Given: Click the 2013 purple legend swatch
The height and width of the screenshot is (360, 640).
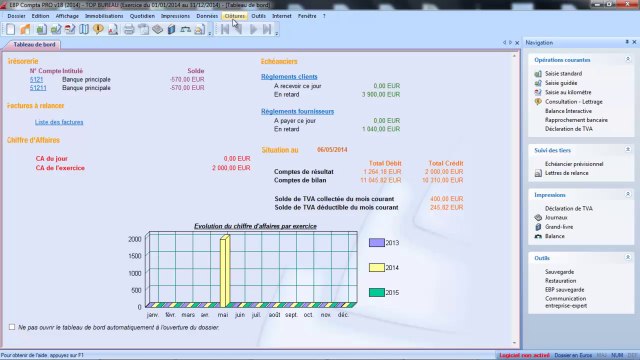Looking at the screenshot, I should pyautogui.click(x=377, y=242).
